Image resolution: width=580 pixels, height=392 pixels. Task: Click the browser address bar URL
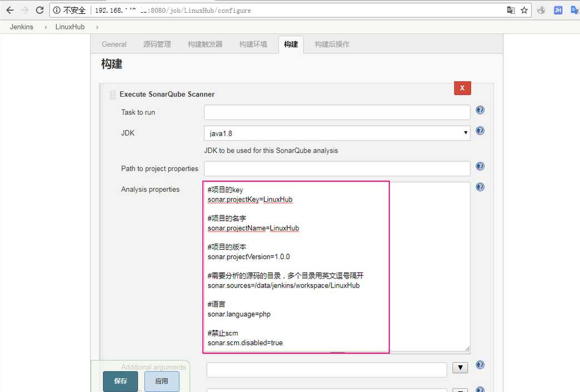(x=173, y=11)
